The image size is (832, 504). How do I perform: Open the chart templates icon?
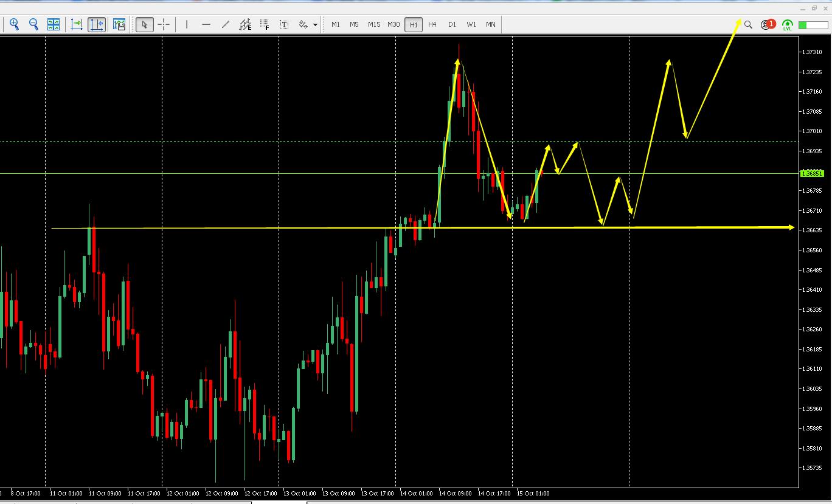(119, 24)
